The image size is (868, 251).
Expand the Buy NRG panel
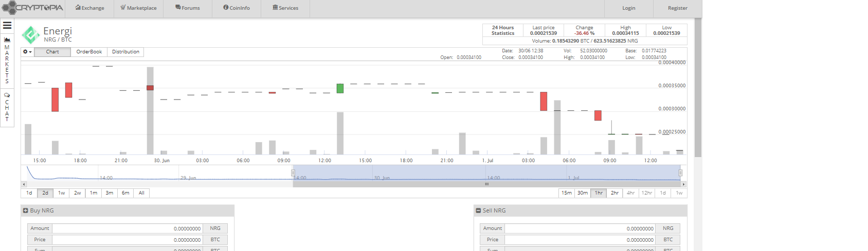coord(26,210)
